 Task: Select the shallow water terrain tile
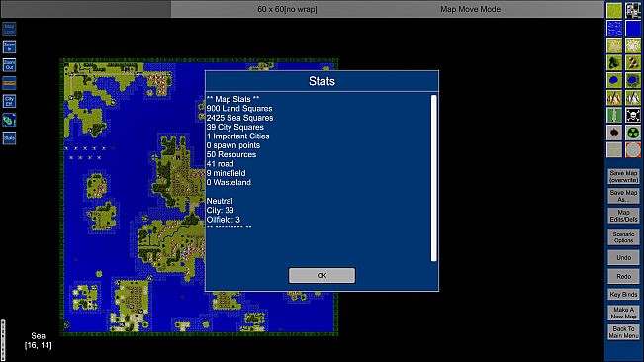614,28
